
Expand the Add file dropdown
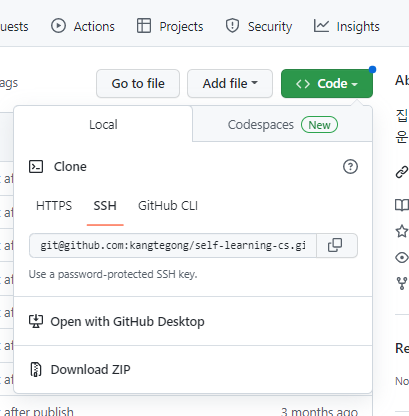(x=230, y=83)
